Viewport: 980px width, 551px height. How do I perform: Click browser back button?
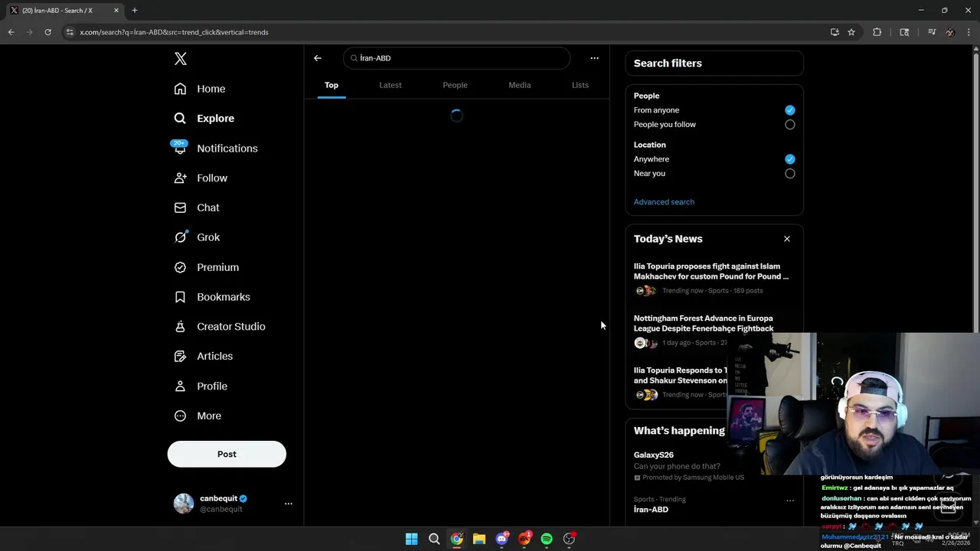point(11,32)
